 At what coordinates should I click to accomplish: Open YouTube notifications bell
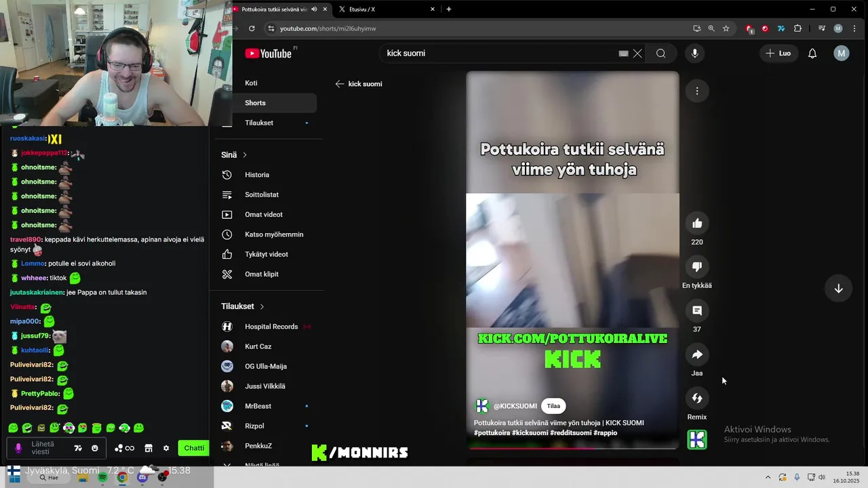tap(812, 54)
